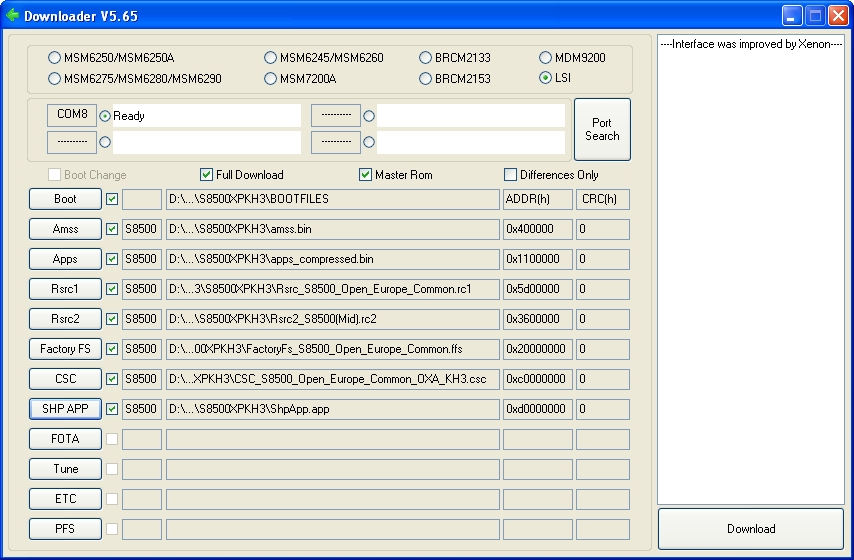Click the Rsrc1 file button
This screenshot has height=560, width=854.
[65, 289]
